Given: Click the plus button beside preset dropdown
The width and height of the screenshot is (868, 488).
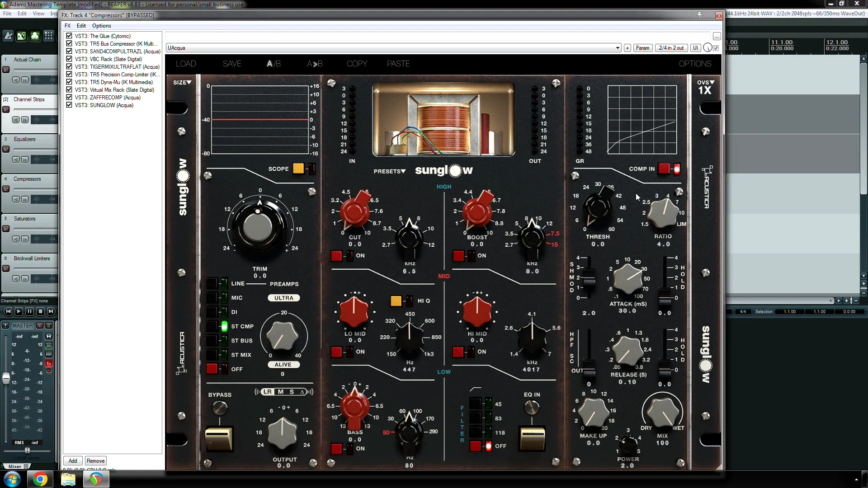Looking at the screenshot, I should coord(627,48).
